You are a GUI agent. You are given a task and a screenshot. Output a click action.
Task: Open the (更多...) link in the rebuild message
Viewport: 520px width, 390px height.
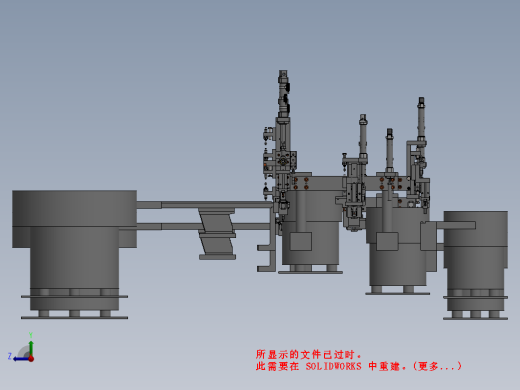point(437,366)
